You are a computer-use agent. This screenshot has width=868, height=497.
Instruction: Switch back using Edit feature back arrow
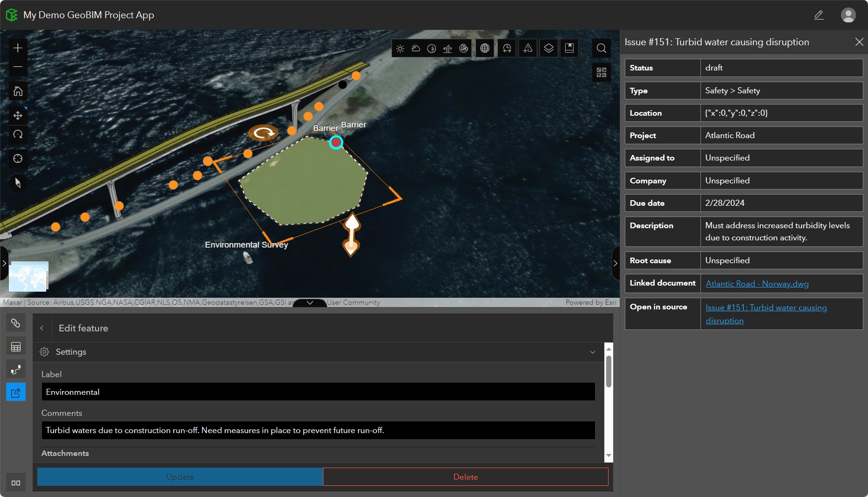tap(42, 328)
